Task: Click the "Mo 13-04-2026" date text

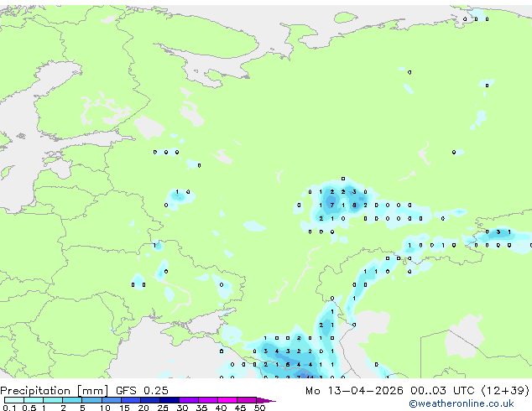Action: (x=354, y=391)
